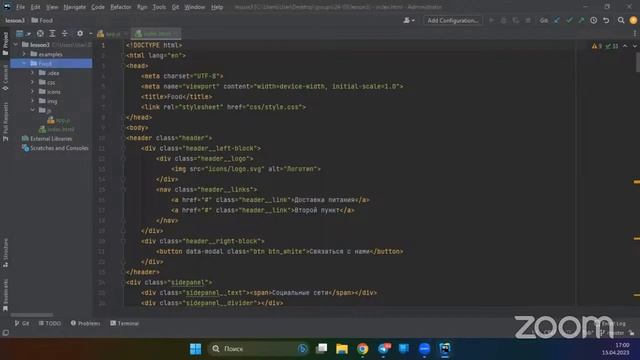The height and width of the screenshot is (360, 640).
Task: Open the Git tool window tab
Action: pyautogui.click(x=22, y=323)
